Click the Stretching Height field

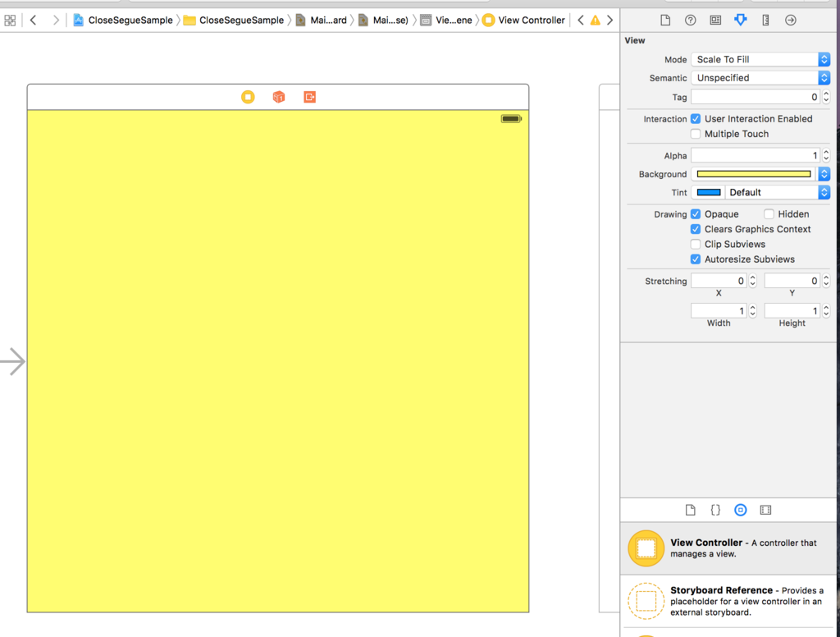coord(792,311)
